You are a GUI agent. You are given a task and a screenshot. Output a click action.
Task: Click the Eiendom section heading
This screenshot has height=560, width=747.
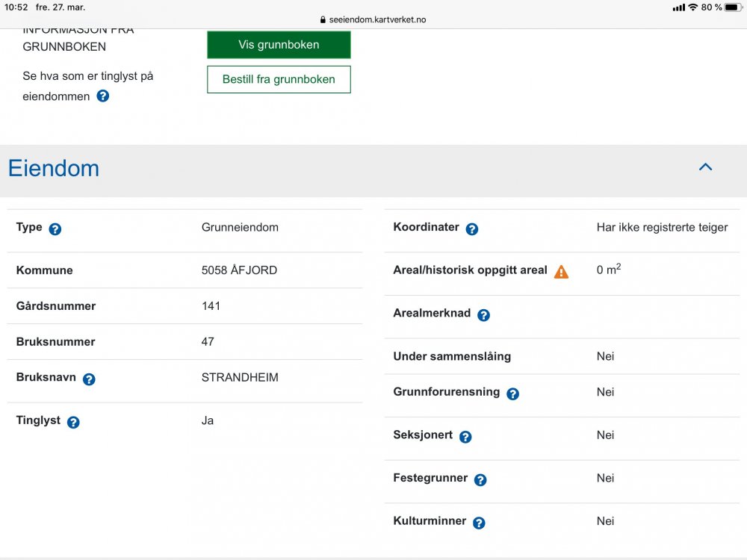(54, 169)
